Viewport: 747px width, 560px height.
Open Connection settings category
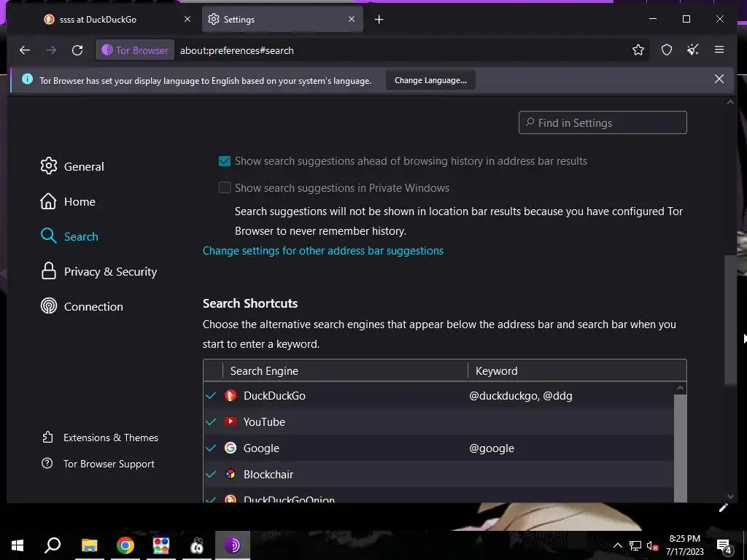click(x=82, y=306)
